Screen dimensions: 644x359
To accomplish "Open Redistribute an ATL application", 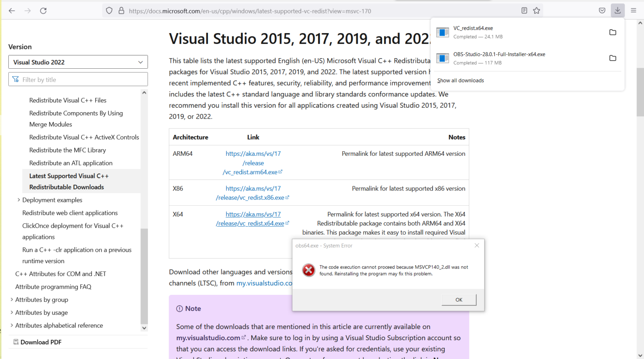I will pyautogui.click(x=71, y=163).
